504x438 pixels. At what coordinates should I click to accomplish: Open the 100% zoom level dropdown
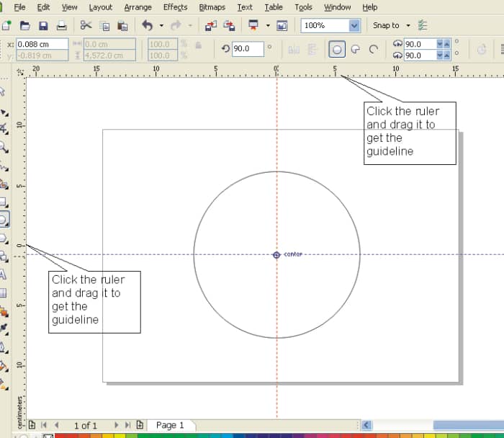click(x=354, y=25)
